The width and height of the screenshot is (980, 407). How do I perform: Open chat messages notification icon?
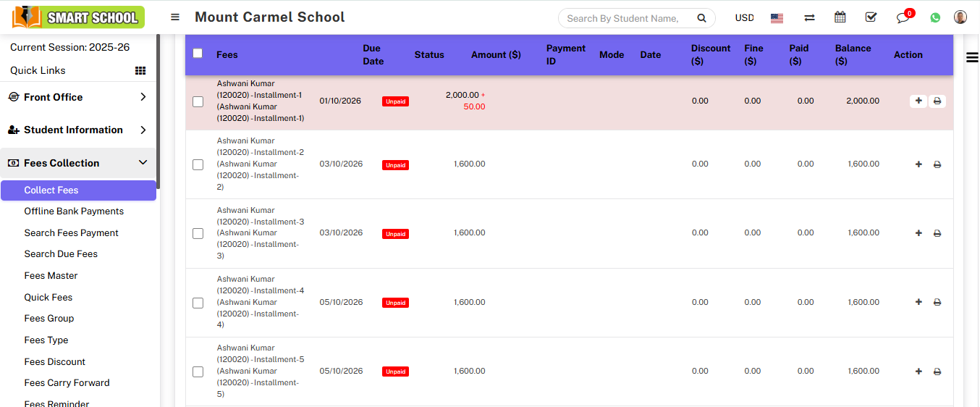pyautogui.click(x=903, y=17)
